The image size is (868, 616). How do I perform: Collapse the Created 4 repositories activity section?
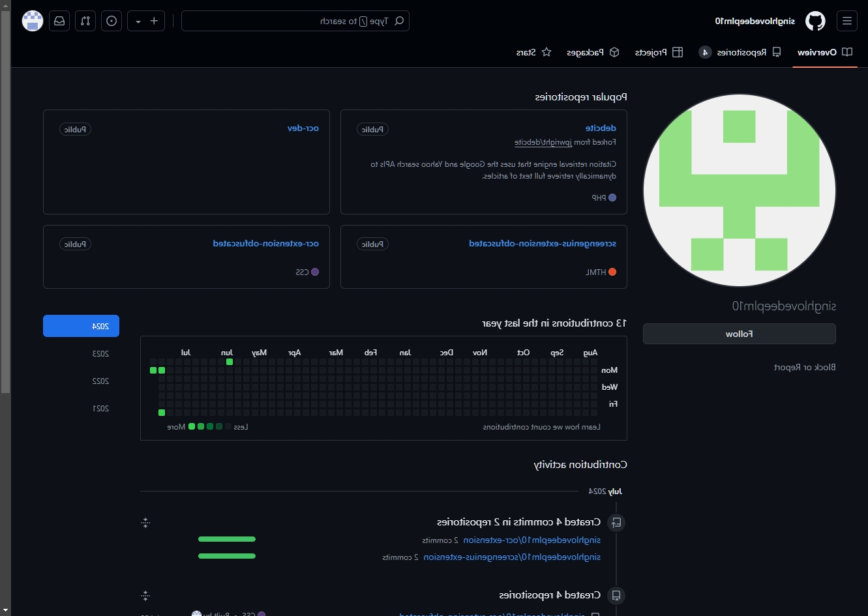[145, 596]
